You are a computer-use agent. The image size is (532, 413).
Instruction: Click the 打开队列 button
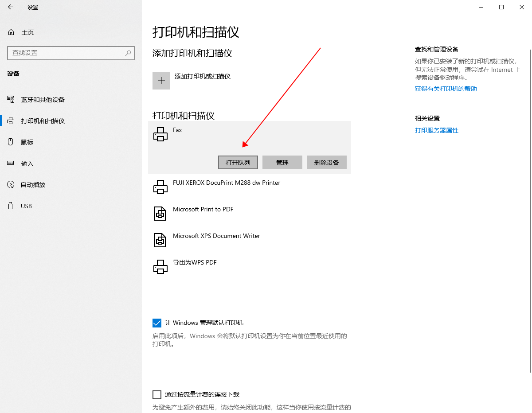[238, 163]
